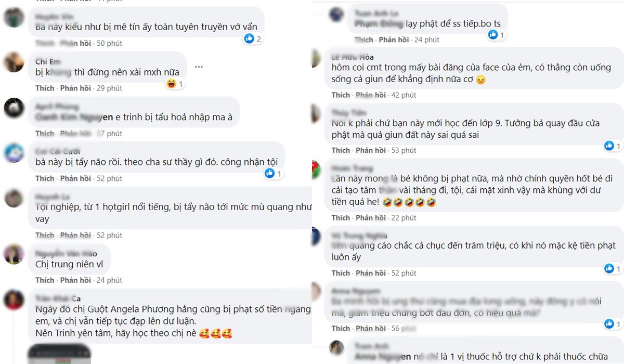The image size is (624, 364).
Task: Like the "Chị trung niên vl" comment
Action: 45,280
